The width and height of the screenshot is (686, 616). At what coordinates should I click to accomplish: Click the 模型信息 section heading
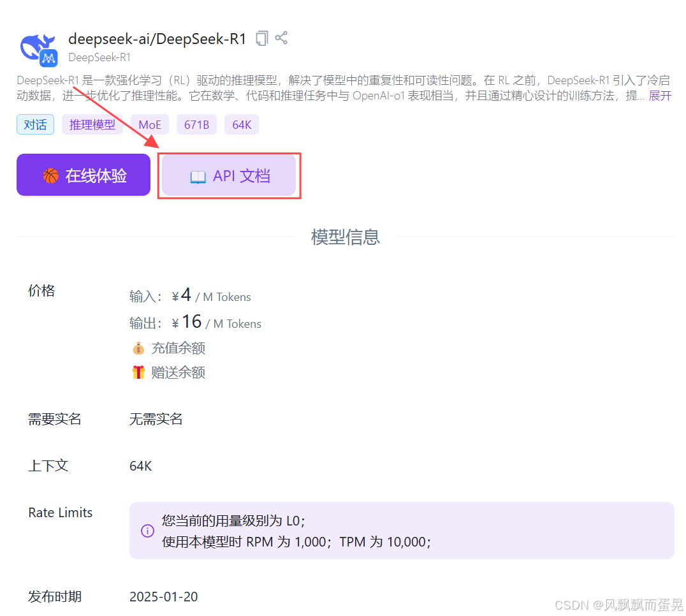tap(345, 237)
